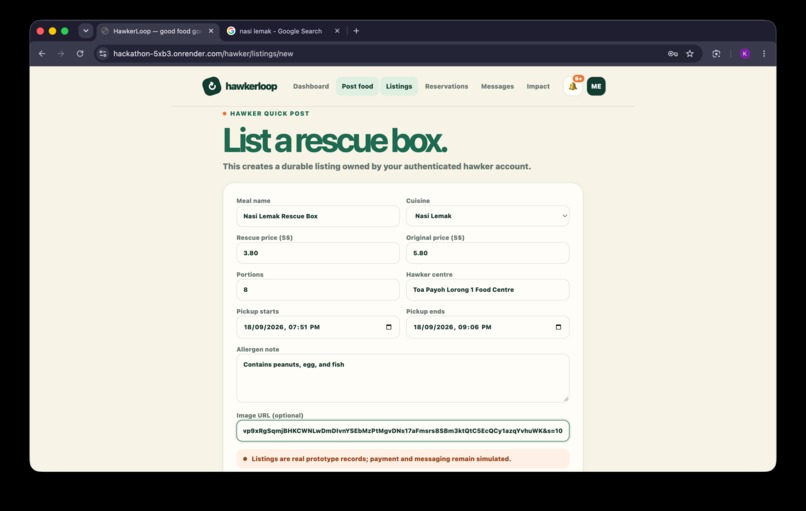
Task: Click the prototype records notice text
Action: tap(381, 459)
